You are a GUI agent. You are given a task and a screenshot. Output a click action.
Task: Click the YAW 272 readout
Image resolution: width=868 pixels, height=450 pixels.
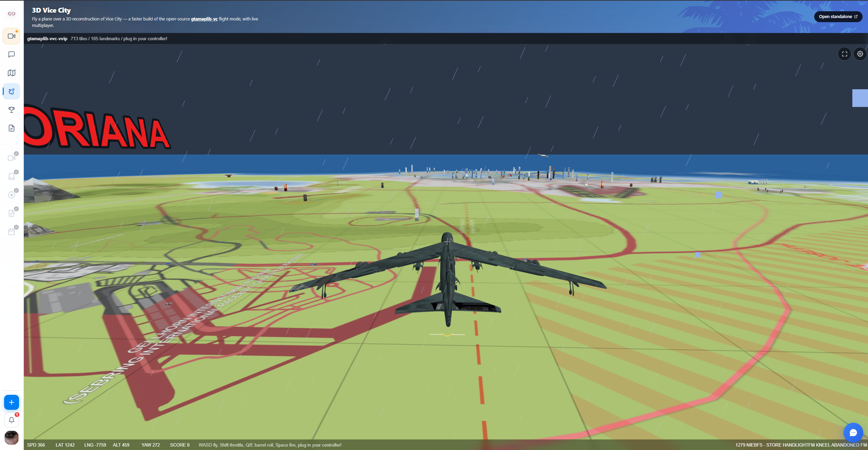[150, 445]
